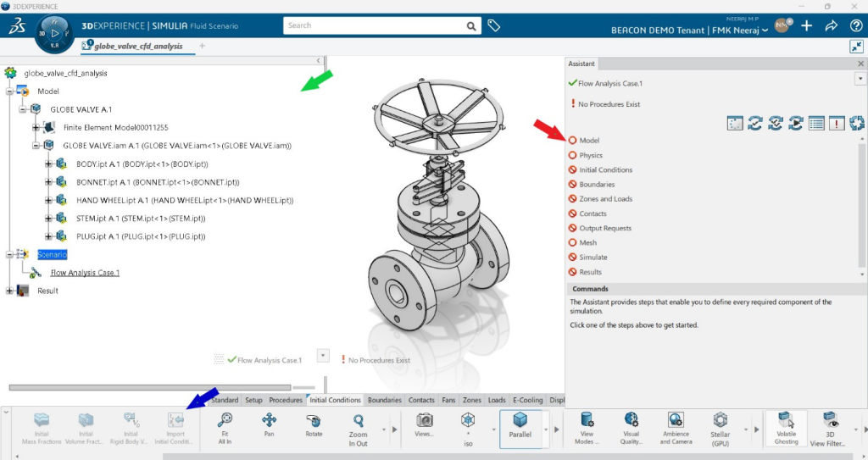Screen dimensions: 868x460
Task: Open the globe_valve_cfd_analysis document tab
Action: point(138,46)
